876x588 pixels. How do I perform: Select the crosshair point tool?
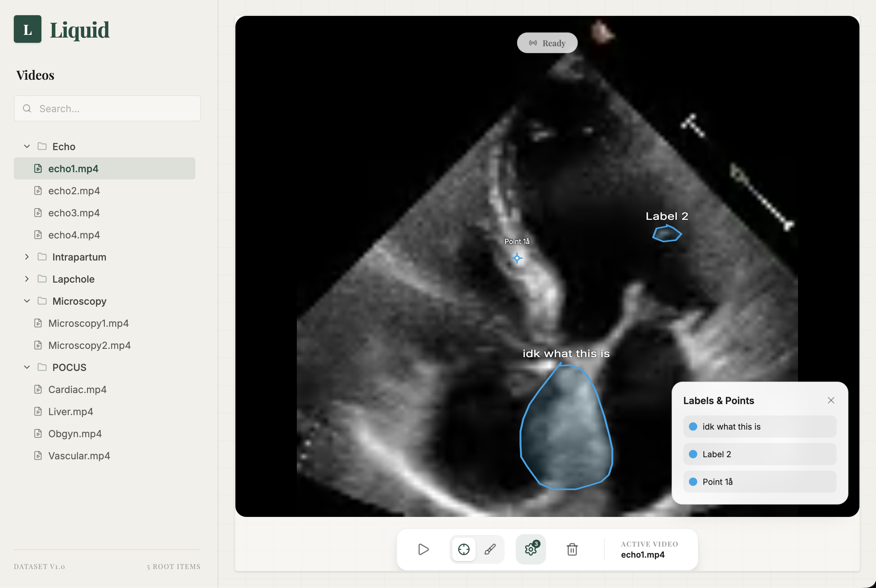[464, 549]
